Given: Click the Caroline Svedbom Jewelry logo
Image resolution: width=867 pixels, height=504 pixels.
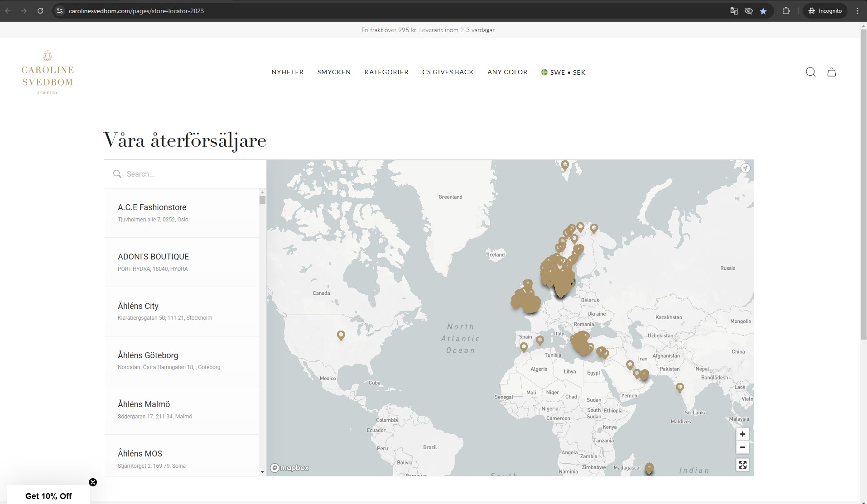Looking at the screenshot, I should tap(48, 72).
